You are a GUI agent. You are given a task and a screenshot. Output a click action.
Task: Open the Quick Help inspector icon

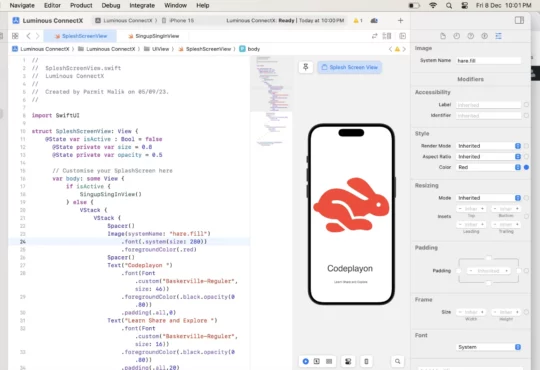[x=470, y=36]
